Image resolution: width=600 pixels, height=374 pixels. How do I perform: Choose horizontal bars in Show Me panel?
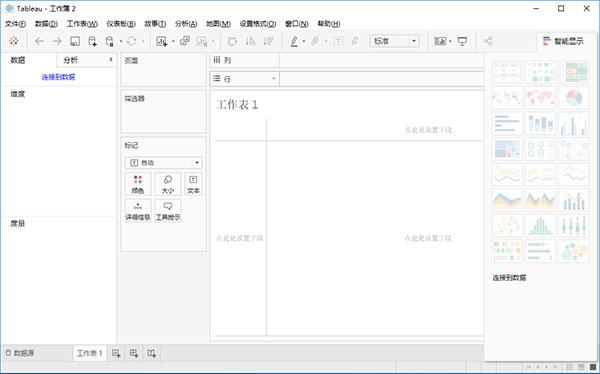click(507, 123)
